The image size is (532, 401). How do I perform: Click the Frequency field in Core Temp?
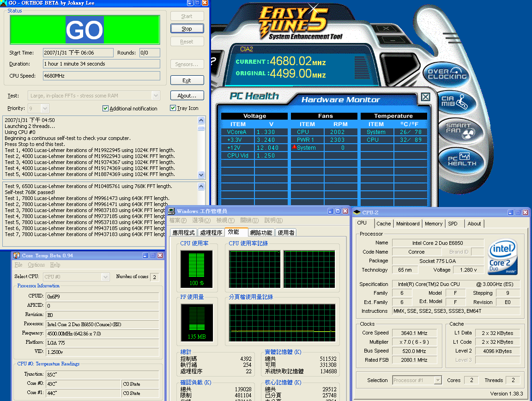102,334
